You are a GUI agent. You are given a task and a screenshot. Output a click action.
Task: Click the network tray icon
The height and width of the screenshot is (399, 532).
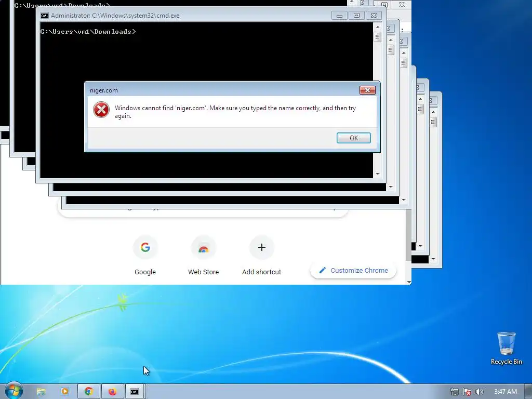[x=454, y=392]
